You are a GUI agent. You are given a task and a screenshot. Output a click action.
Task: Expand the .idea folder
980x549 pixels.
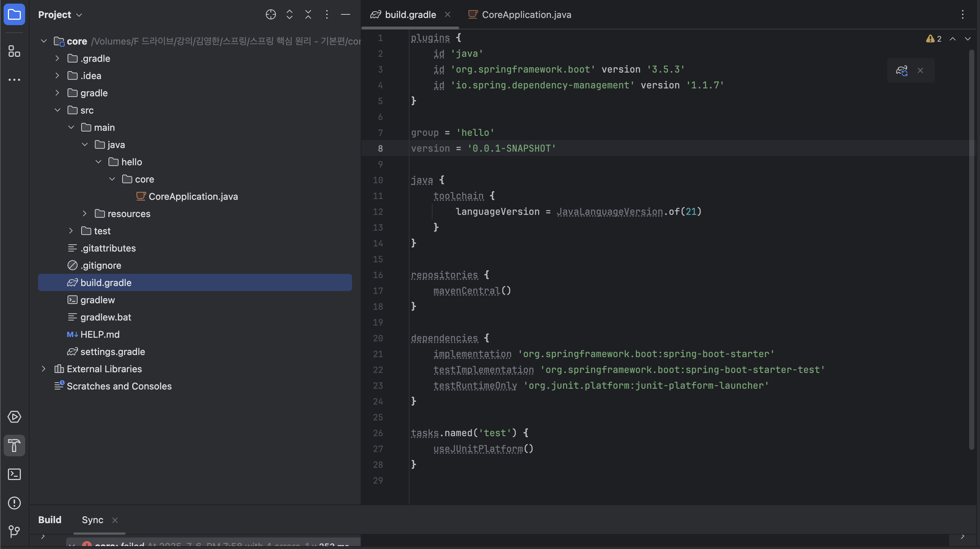tap(57, 75)
